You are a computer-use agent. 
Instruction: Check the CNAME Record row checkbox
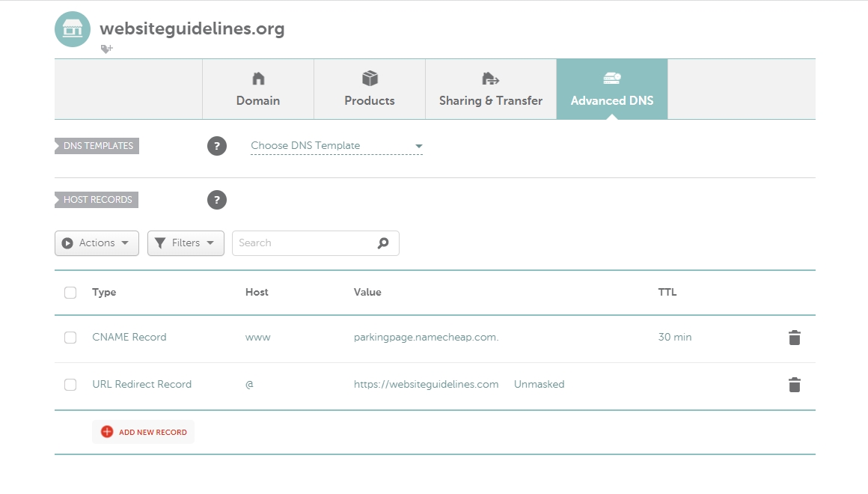click(70, 338)
